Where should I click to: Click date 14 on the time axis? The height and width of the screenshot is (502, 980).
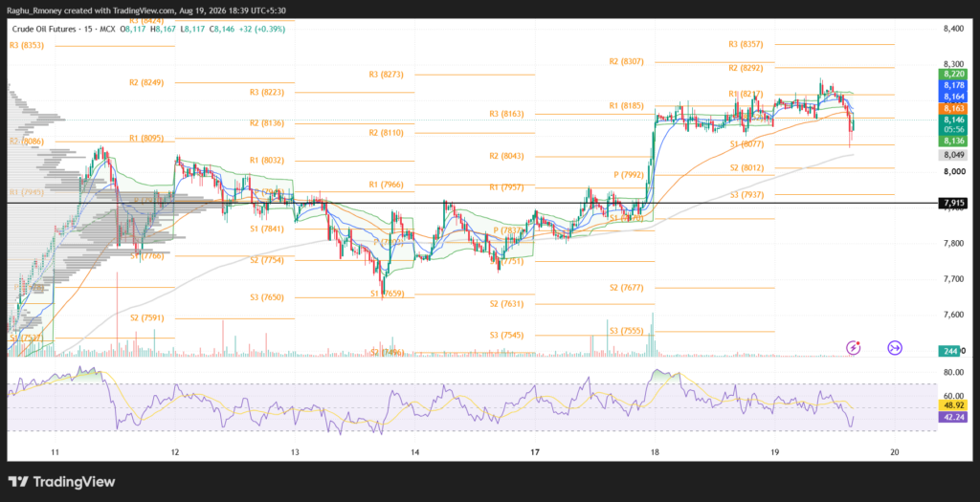[415, 451]
